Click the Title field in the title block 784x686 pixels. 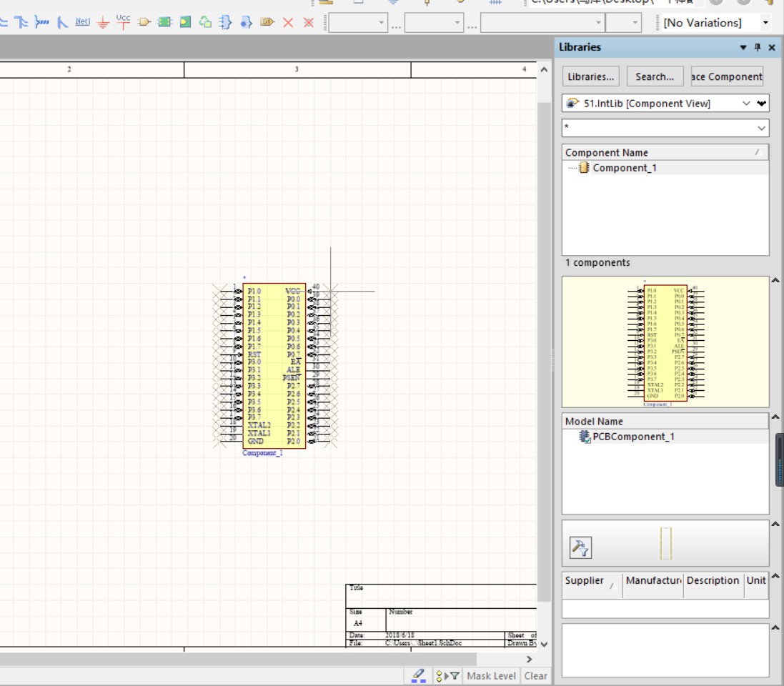[x=442, y=596]
